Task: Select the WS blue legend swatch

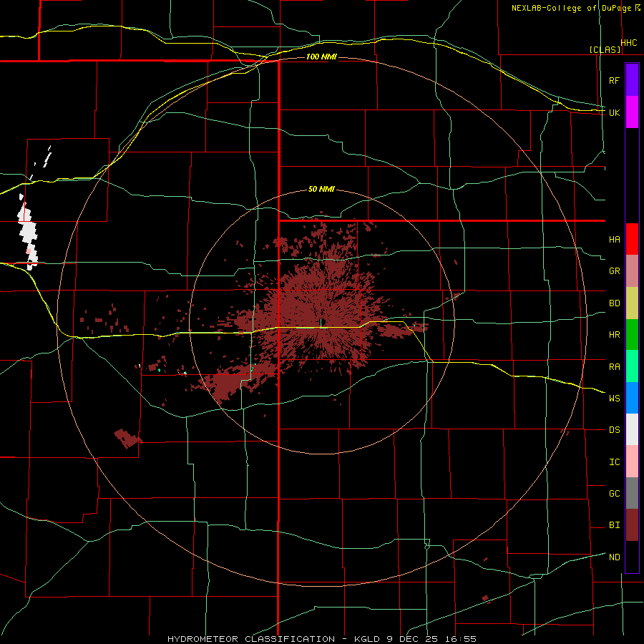Action: pos(632,398)
